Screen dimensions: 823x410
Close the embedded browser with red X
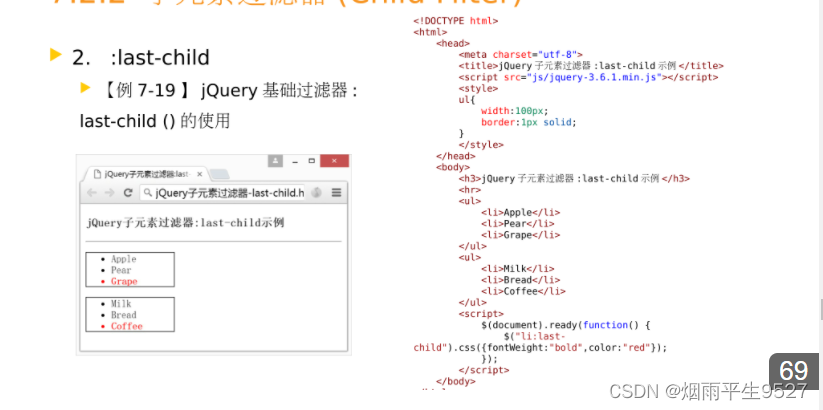point(334,161)
